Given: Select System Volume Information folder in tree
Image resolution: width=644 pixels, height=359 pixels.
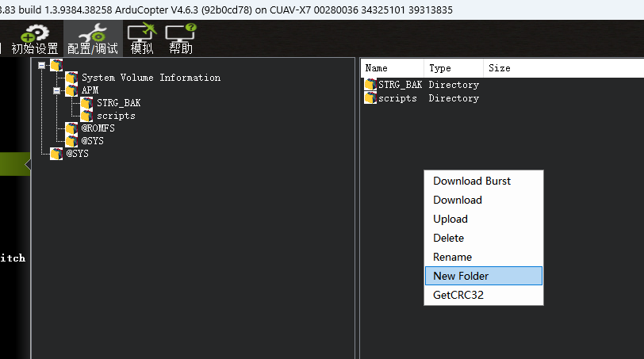Looking at the screenshot, I should pos(151,78).
